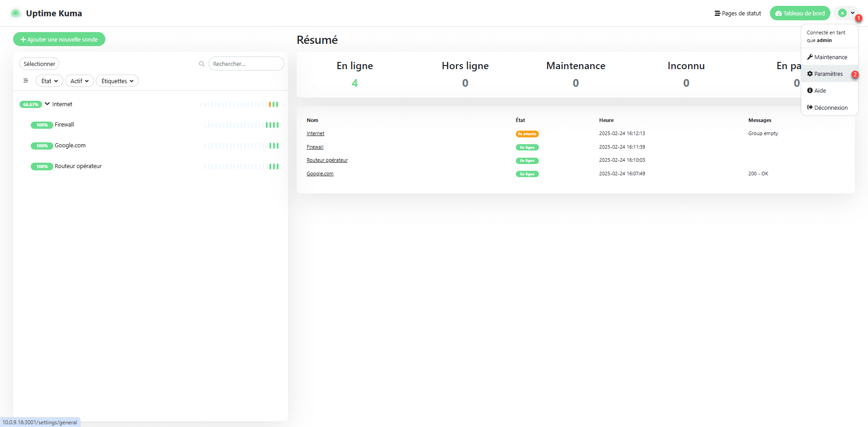The image size is (868, 427).
Task: Open Paramètres with the gear icon
Action: click(825, 74)
